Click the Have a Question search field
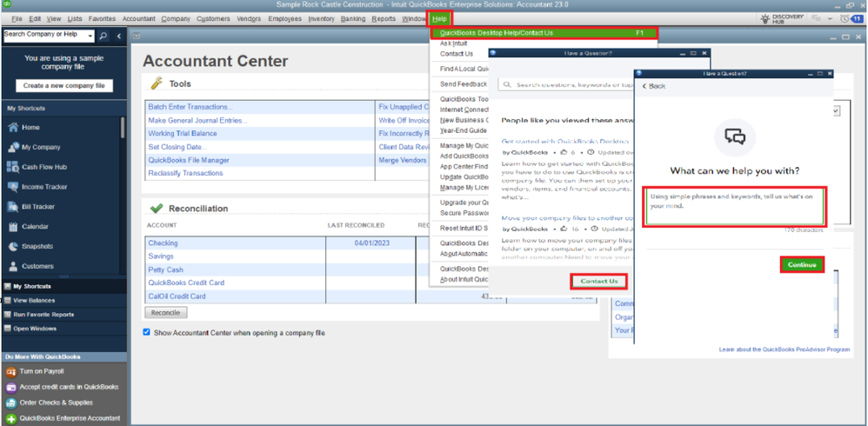Screen dimensions: 868x426 (566, 85)
